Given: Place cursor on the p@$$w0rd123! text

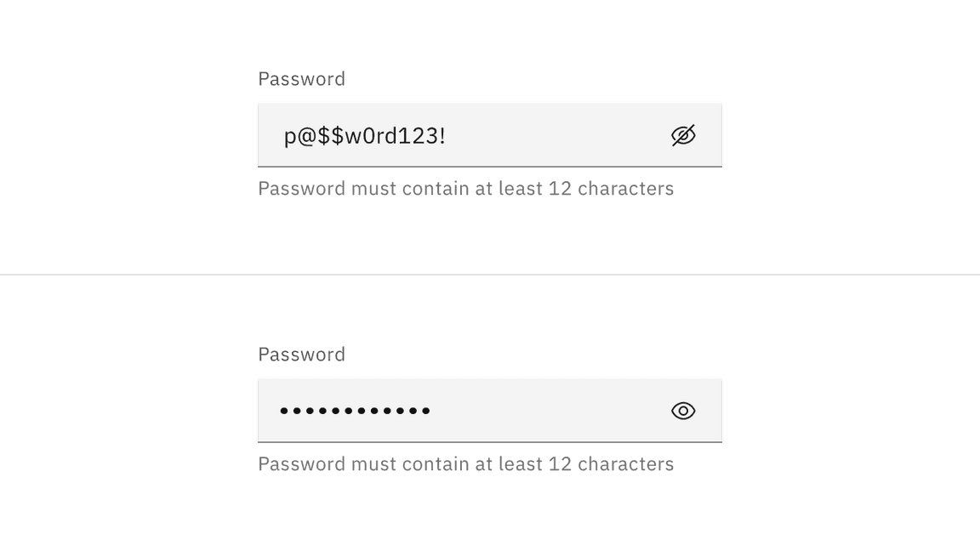Looking at the screenshot, I should [365, 136].
